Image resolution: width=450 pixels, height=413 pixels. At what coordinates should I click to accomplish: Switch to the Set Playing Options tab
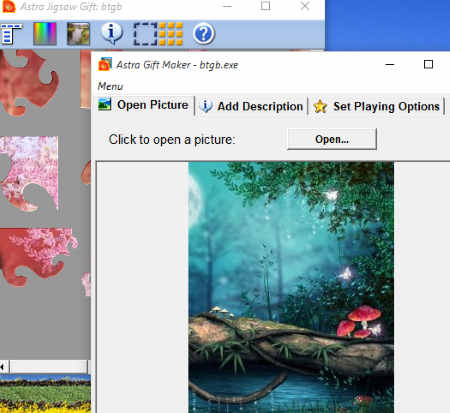(377, 106)
